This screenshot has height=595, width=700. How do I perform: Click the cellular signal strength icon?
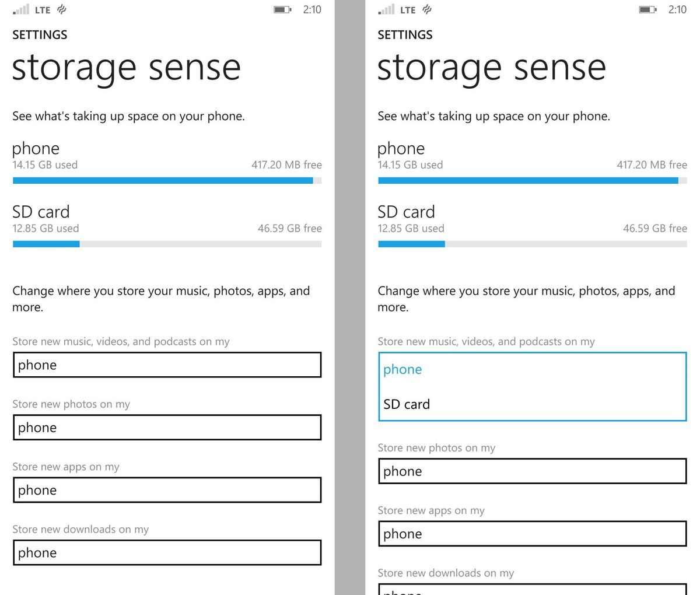(22, 9)
